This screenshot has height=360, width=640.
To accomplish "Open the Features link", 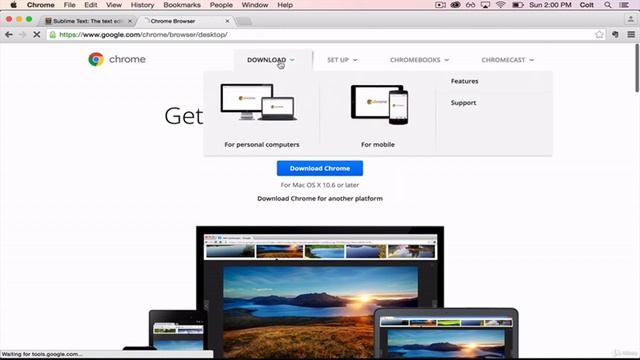I will (x=464, y=81).
